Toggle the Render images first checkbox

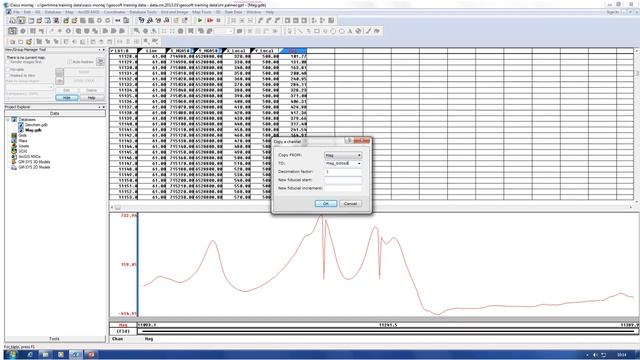pos(8,62)
